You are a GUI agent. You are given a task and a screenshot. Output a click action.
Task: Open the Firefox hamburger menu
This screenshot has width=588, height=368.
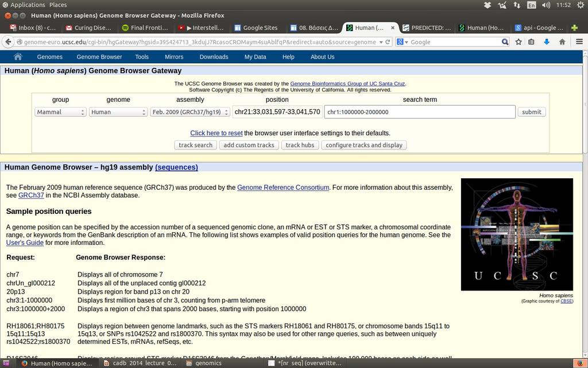(579, 42)
